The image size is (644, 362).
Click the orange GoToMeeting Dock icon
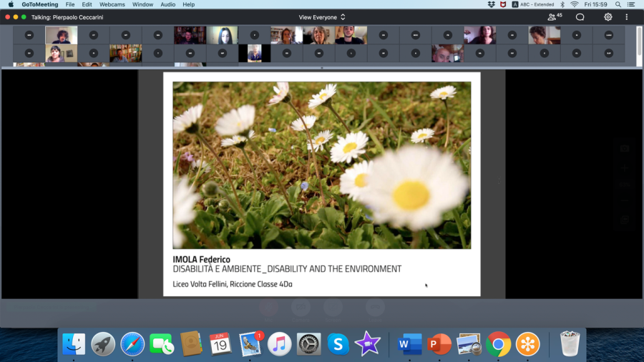tap(528, 344)
